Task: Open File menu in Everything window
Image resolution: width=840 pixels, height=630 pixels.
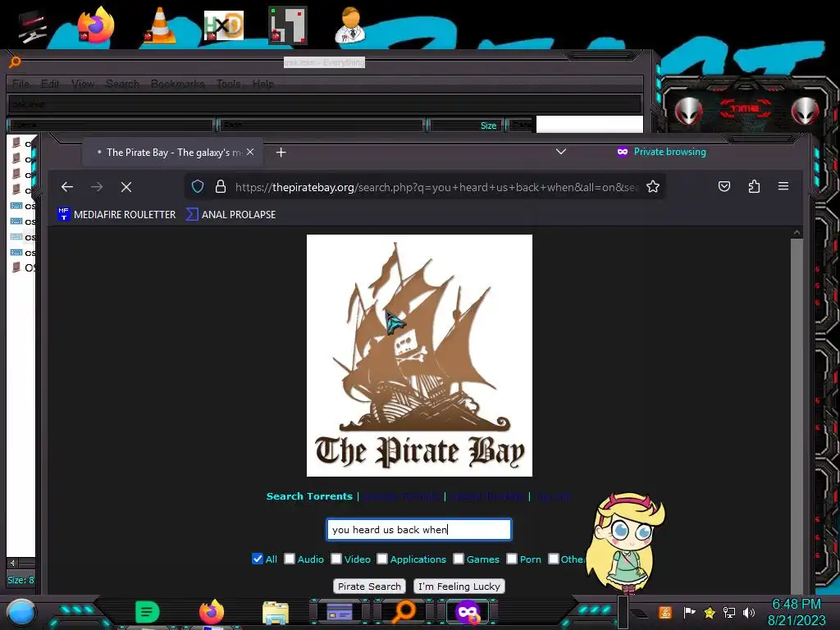Action: pos(21,84)
